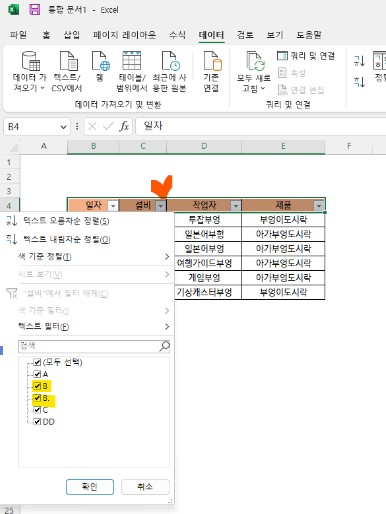
Task: Open the 작업자 column filter dropdown
Action: [236, 206]
